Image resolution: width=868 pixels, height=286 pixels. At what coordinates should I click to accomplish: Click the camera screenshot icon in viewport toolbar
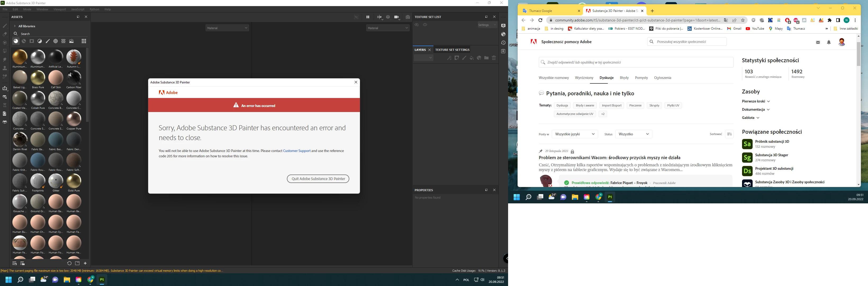coord(408,17)
